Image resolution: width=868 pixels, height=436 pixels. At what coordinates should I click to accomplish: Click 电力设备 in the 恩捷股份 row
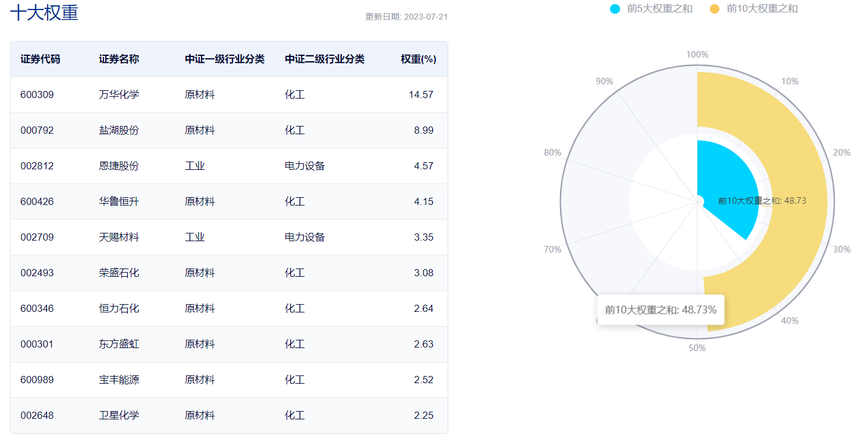[x=305, y=166]
